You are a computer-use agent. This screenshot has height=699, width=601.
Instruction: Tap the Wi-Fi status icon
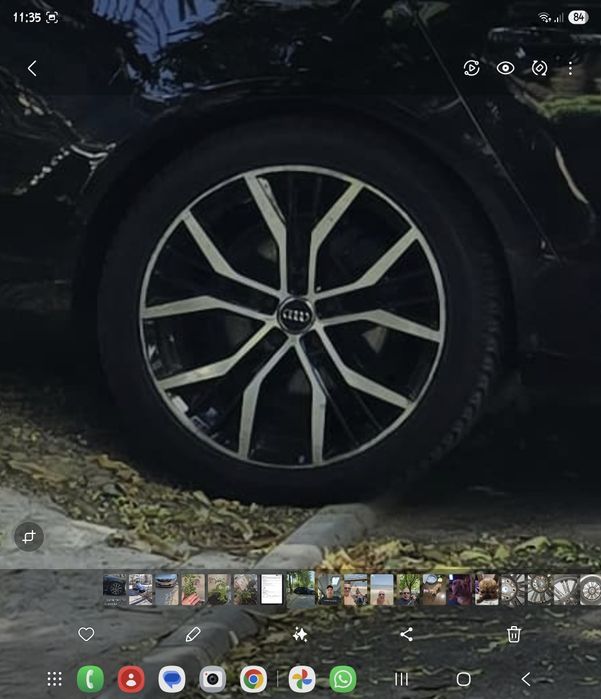point(543,17)
